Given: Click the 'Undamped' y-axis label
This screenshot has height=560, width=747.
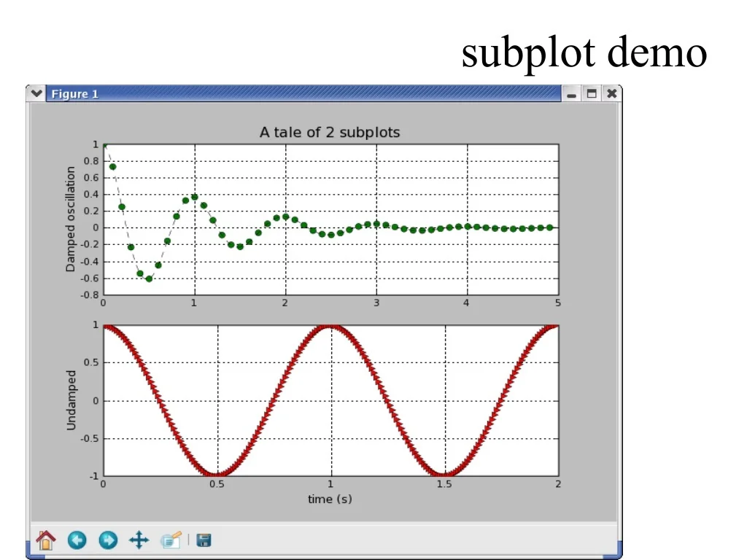Looking at the screenshot, I should [x=71, y=400].
